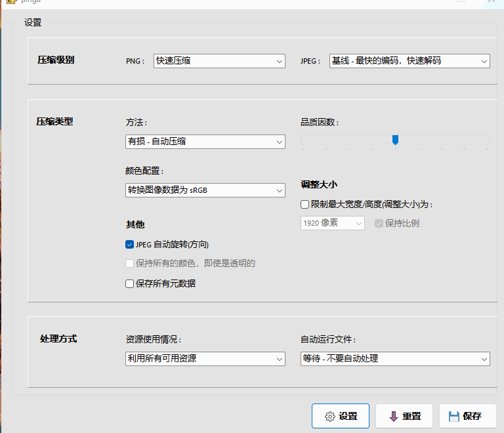The height and width of the screenshot is (433, 504).
Task: Open the 1920 像素 size dropdown
Action: tap(332, 223)
